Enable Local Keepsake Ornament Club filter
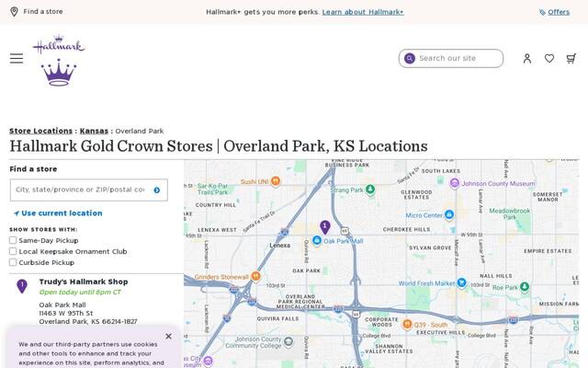This screenshot has width=588, height=368. tap(13, 251)
